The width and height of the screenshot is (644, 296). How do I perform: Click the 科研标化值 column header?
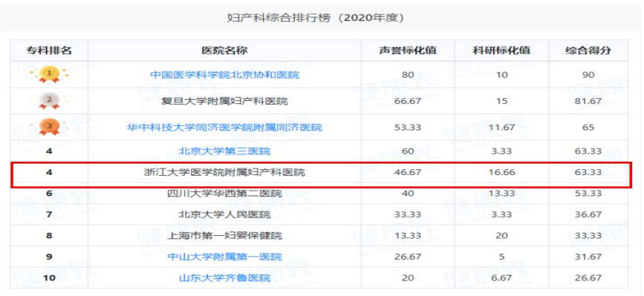501,50
